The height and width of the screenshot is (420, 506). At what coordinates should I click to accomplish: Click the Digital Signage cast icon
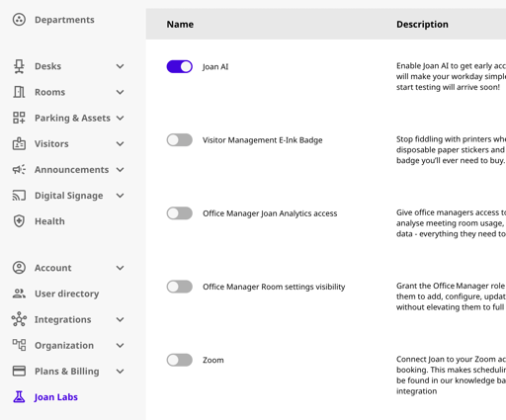pos(19,196)
